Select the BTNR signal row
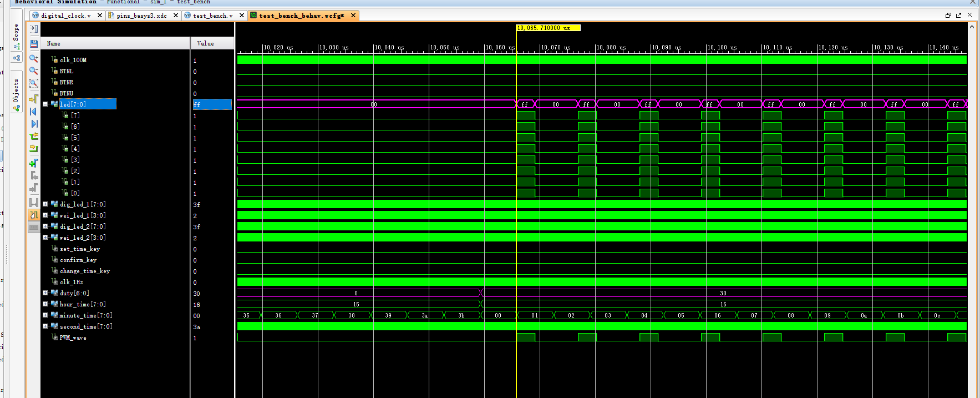 (67, 82)
